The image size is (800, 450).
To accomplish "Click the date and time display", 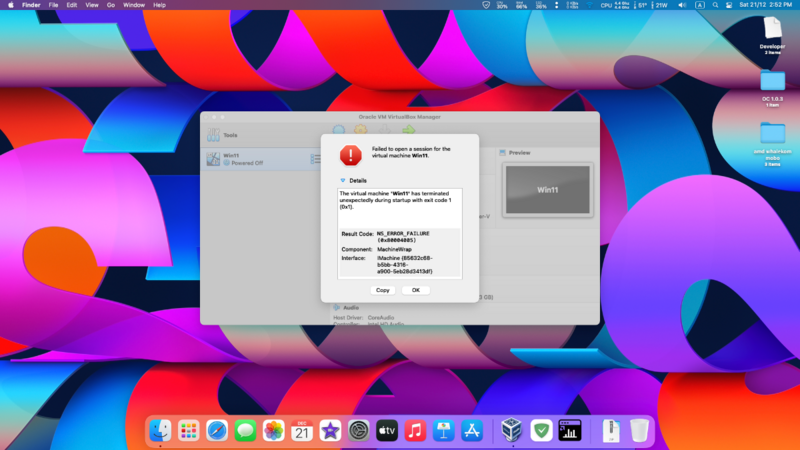I will pyautogui.click(x=765, y=5).
